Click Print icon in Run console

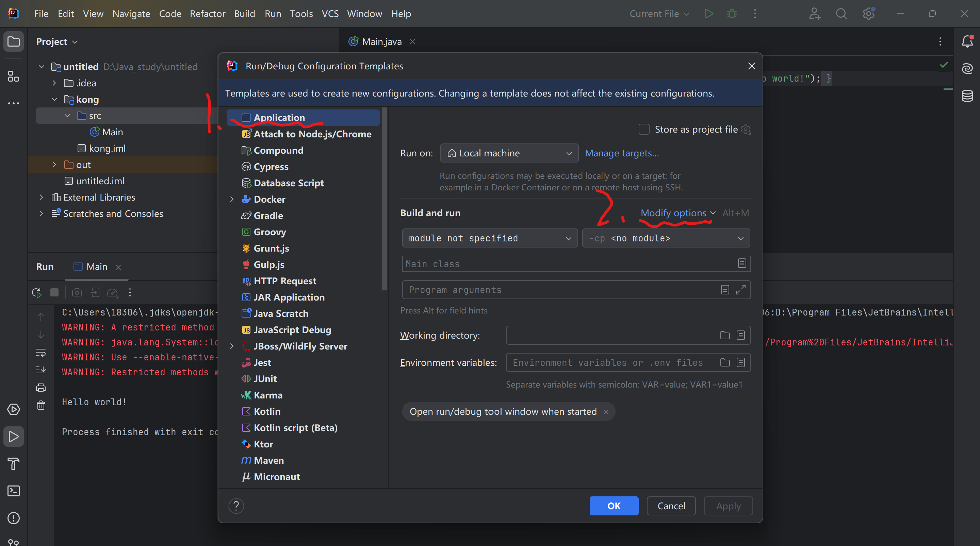pyautogui.click(x=41, y=388)
